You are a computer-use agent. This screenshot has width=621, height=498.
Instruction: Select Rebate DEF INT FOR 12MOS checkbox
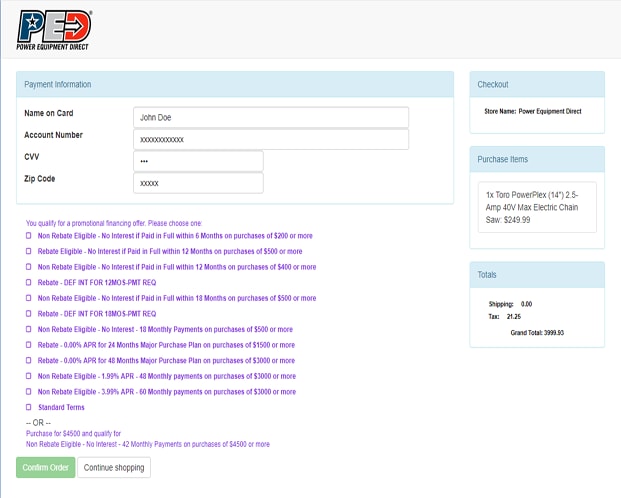coord(29,283)
